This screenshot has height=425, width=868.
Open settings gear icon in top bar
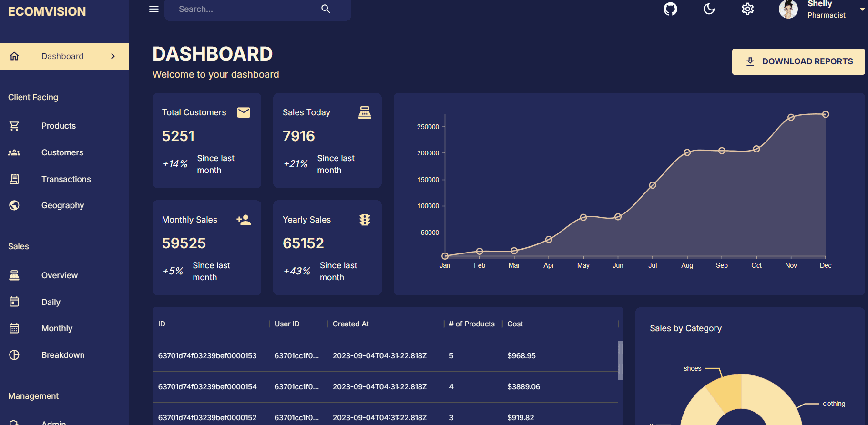[x=747, y=9]
